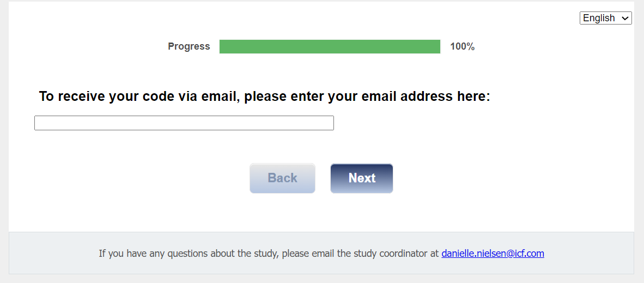Click the "To receive your code" heading

pos(264,97)
